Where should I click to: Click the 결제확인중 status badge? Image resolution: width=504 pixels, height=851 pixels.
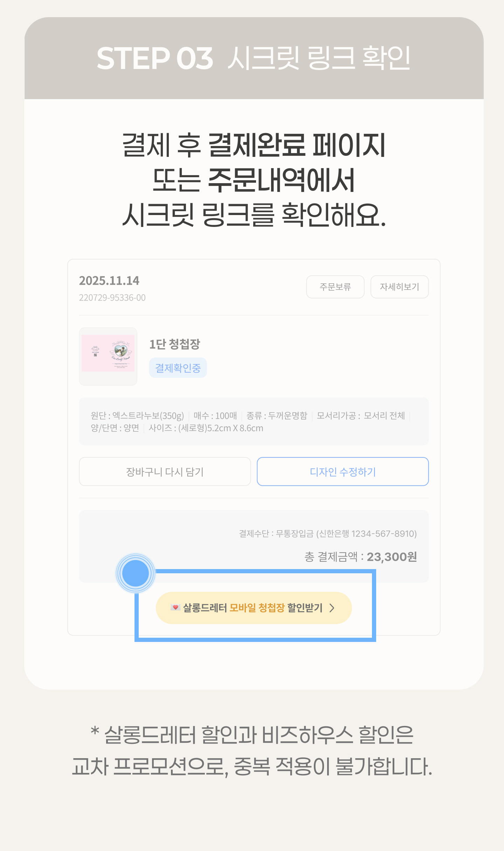[x=178, y=368]
